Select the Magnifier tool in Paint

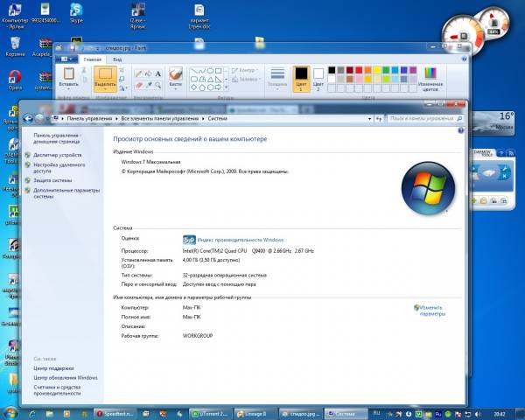tap(157, 86)
